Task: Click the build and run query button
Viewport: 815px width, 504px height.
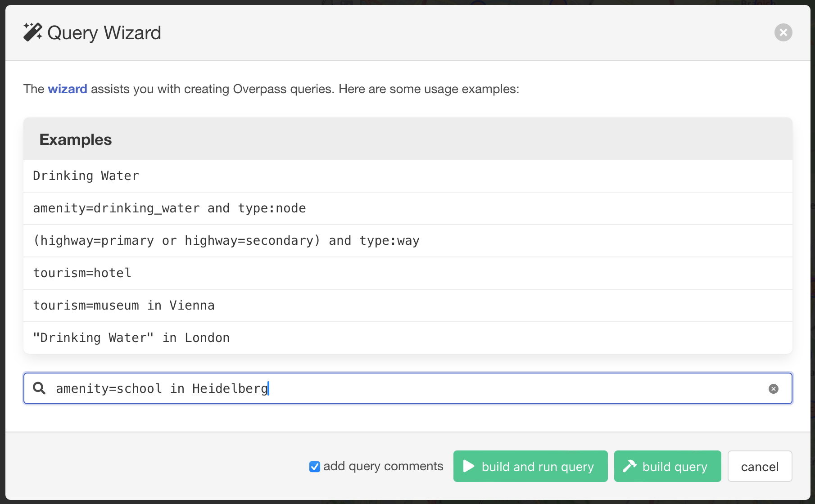Action: (x=530, y=466)
